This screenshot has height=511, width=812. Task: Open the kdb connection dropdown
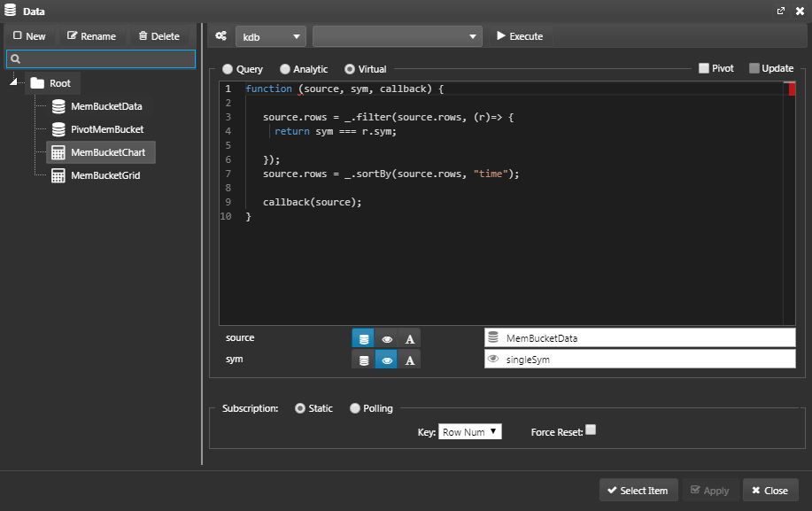(271, 37)
